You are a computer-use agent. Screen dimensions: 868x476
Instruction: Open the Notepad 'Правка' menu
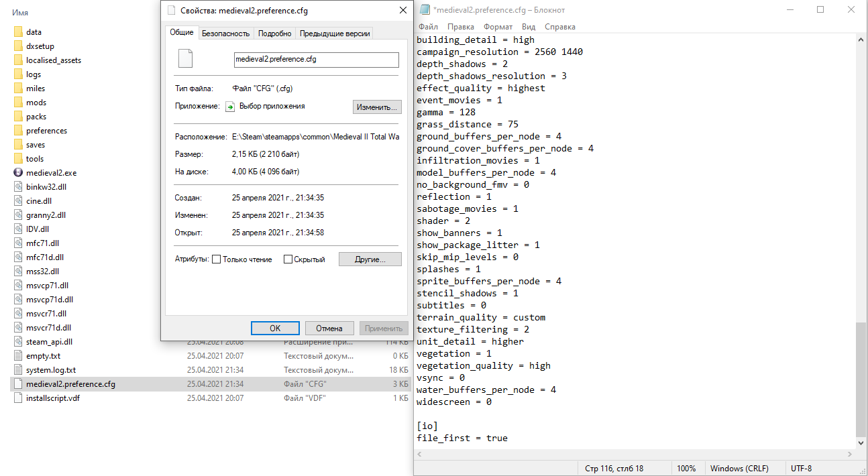461,27
